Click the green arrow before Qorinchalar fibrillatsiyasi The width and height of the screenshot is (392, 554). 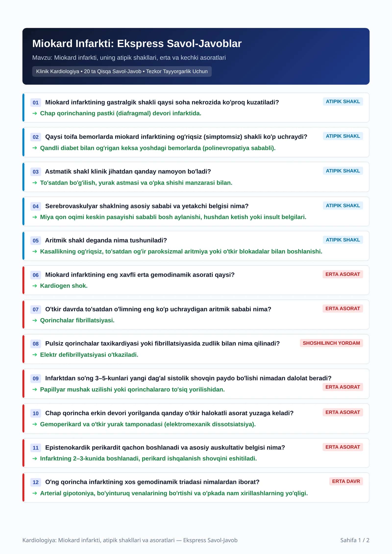tap(35, 320)
